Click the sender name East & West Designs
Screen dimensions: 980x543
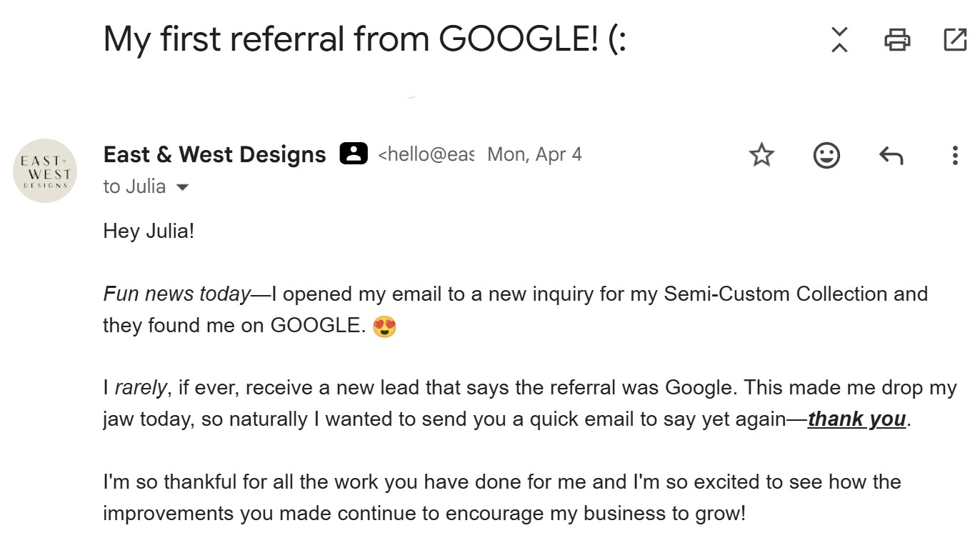click(214, 154)
